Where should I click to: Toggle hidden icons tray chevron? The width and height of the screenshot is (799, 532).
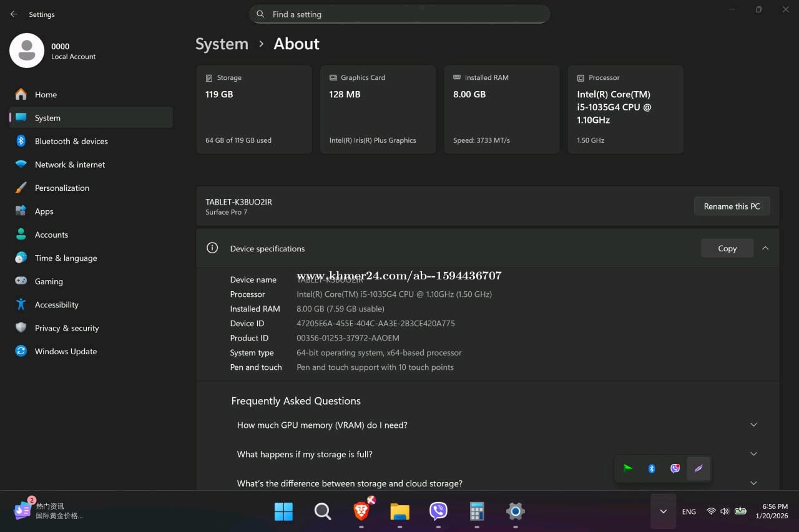point(663,511)
